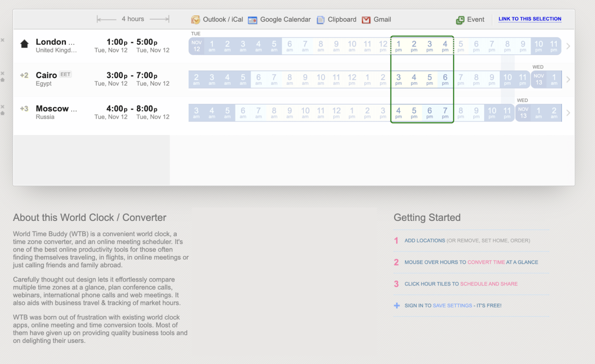Select the 10 pm tile in London row
The height and width of the screenshot is (364, 595).
pos(538,46)
